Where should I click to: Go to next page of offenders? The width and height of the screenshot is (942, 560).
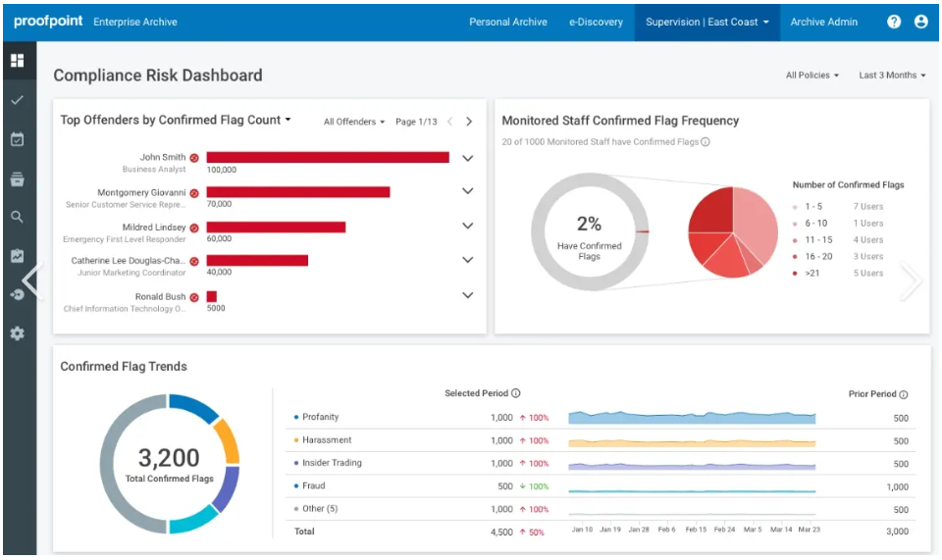point(469,122)
